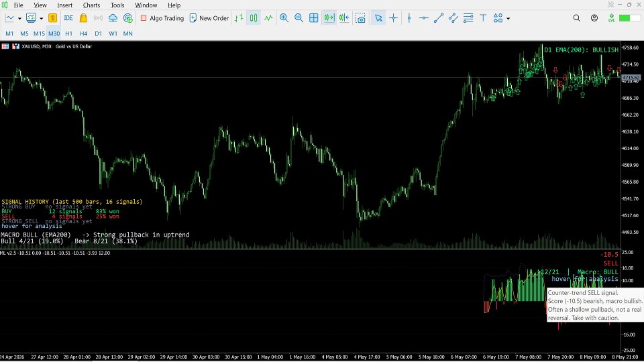Viewport: 644px width, 362px height.
Task: Switch chart to line chart style
Action: click(268, 18)
